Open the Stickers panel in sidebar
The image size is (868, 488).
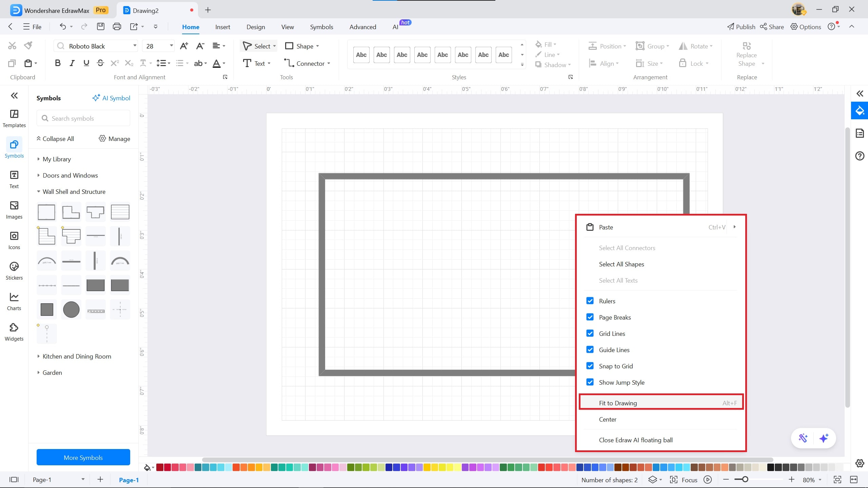click(x=14, y=271)
